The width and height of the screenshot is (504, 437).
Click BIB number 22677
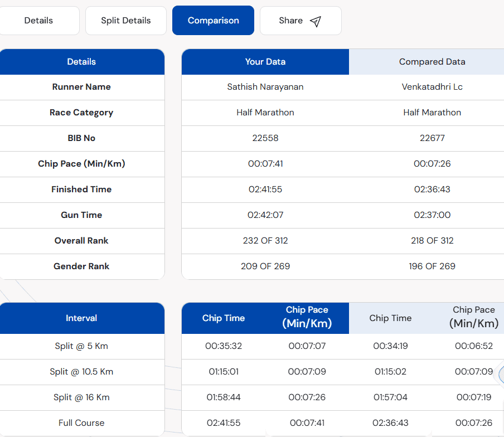point(432,138)
